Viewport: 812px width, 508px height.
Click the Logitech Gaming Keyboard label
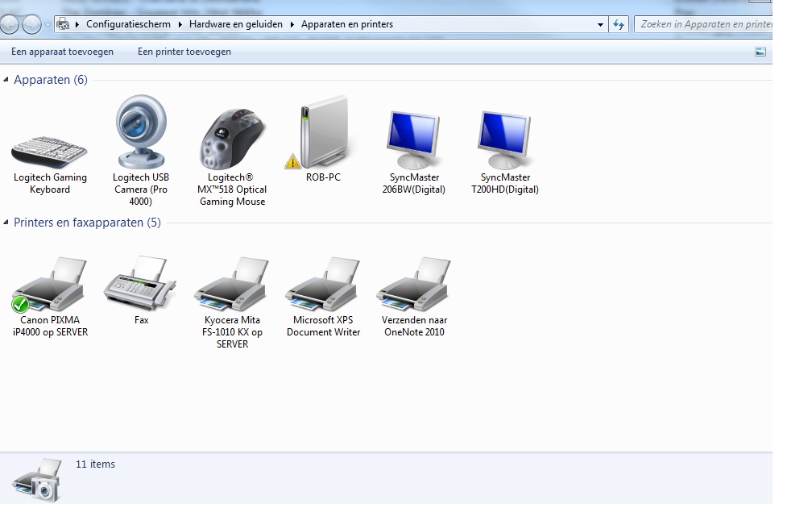pyautogui.click(x=50, y=184)
